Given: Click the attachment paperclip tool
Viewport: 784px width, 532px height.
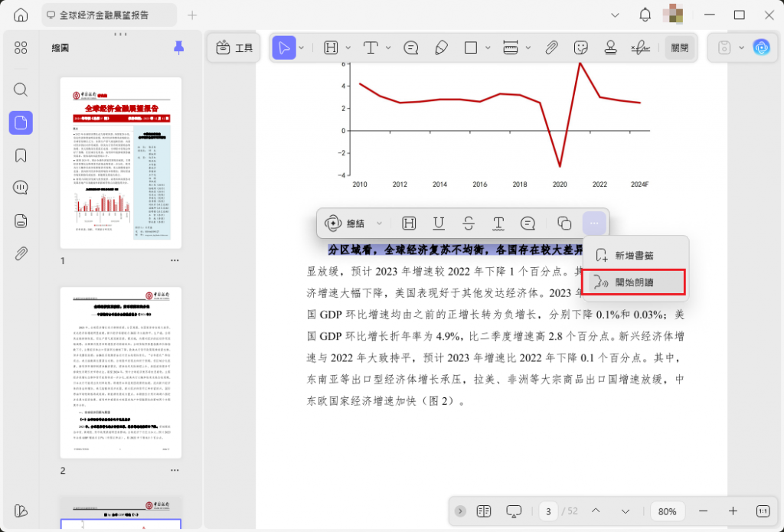Looking at the screenshot, I should click(551, 47).
